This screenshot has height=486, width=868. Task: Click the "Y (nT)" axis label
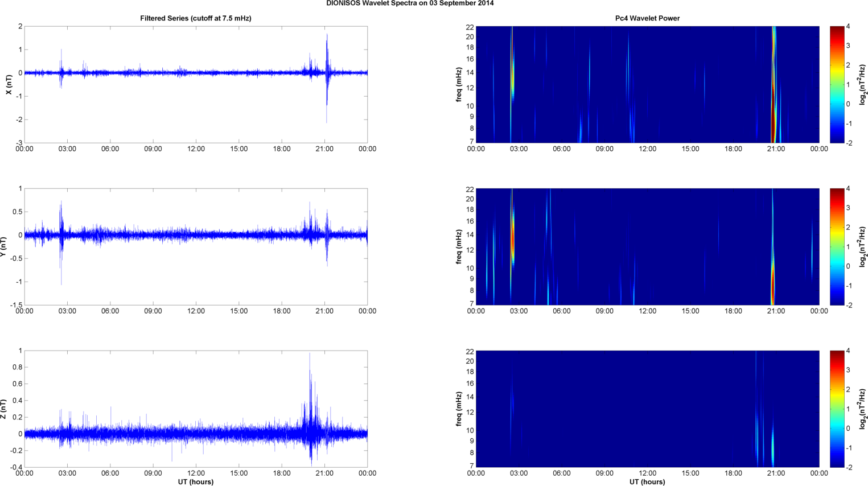coord(3,246)
